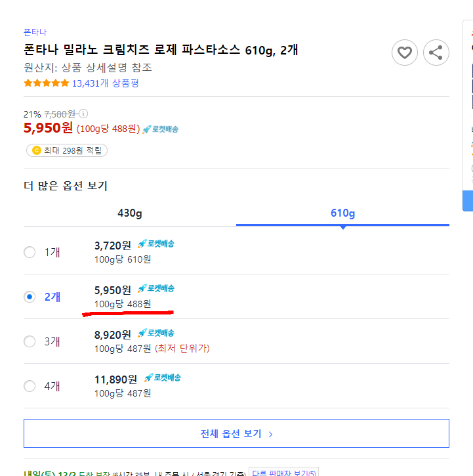Click the struck-through 7,580원 original price

[x=60, y=114]
